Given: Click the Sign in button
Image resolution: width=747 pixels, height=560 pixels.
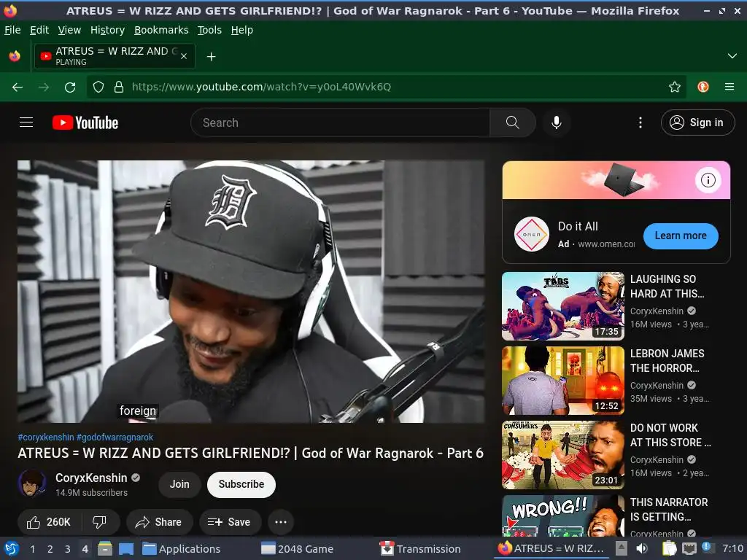Looking at the screenshot, I should click(x=697, y=122).
